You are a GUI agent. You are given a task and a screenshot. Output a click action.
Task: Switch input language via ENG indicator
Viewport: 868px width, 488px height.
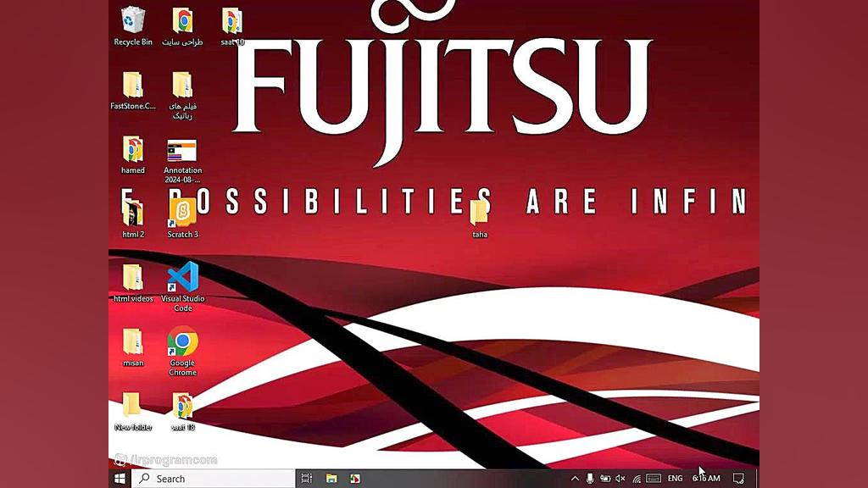click(675, 479)
